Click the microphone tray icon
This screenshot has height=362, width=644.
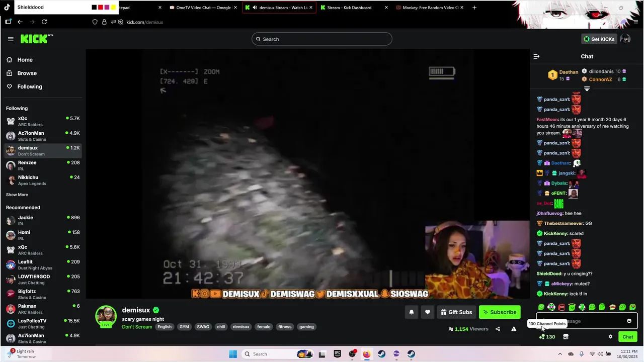(x=582, y=354)
